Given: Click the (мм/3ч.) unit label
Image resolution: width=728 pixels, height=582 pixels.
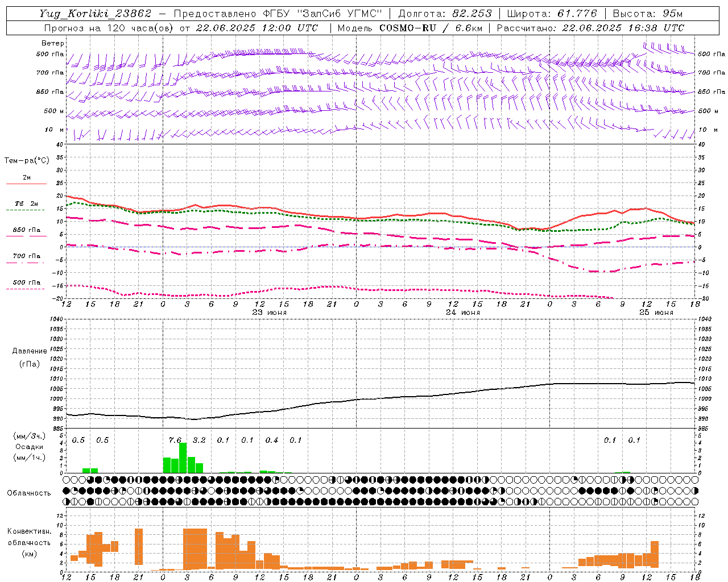Looking at the screenshot, I should click(29, 436).
